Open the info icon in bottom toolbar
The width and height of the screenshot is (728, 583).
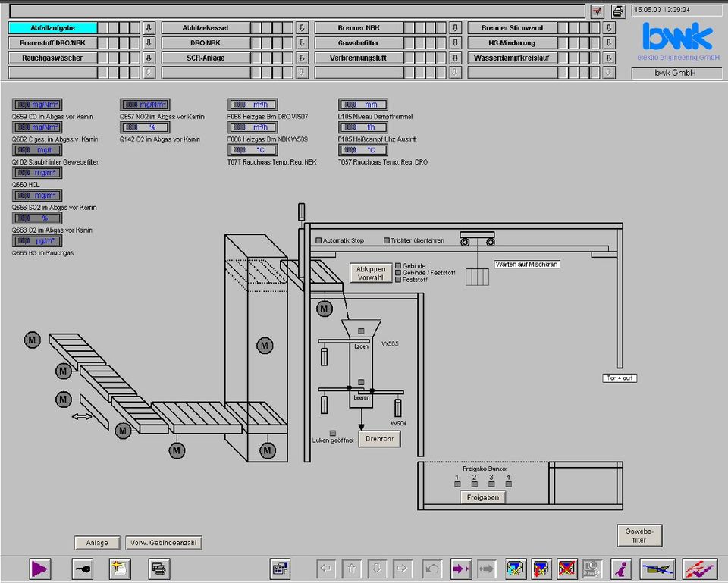(622, 568)
